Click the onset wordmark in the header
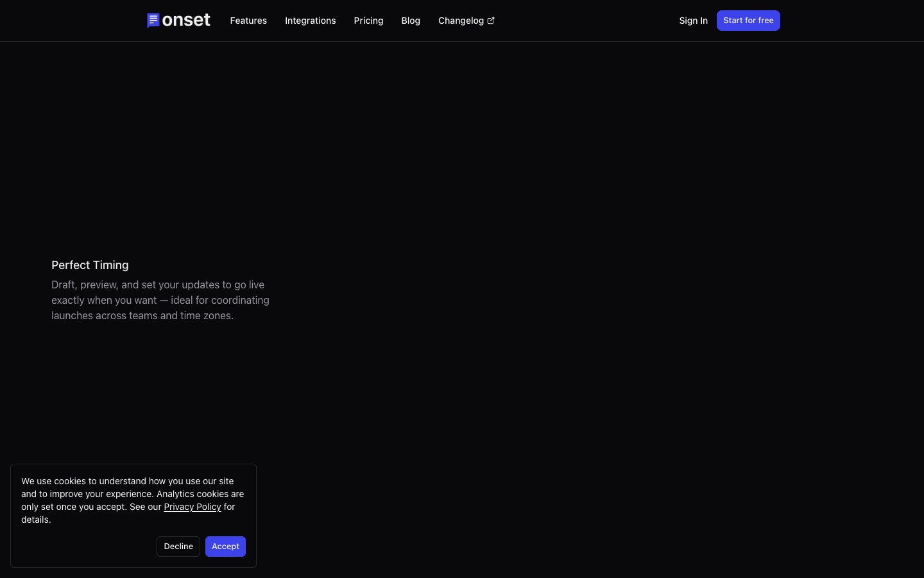 coord(186,20)
